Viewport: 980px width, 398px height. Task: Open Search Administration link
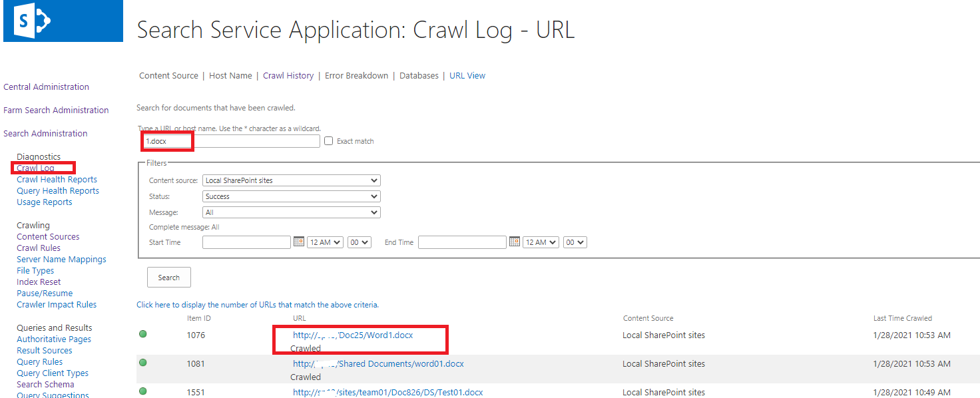[x=45, y=134]
